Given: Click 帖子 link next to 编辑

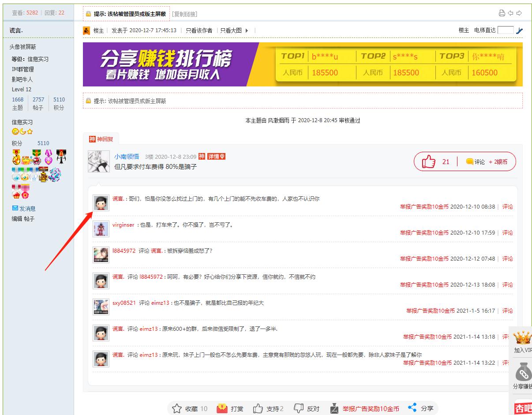Looking at the screenshot, I should tap(29, 219).
